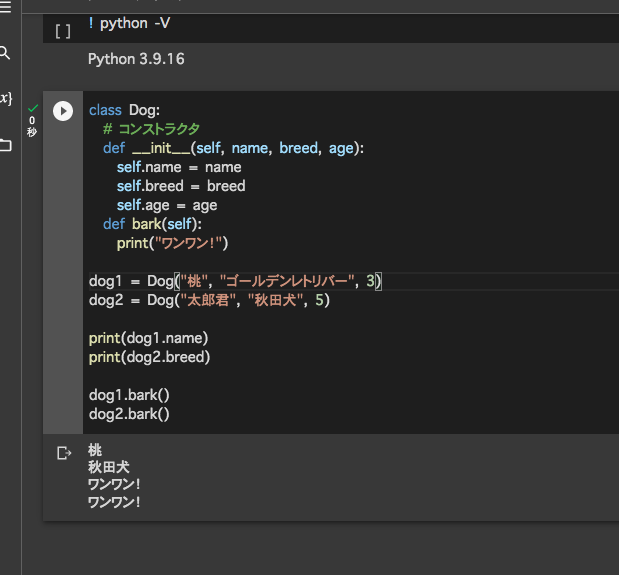619x575 pixels.
Task: Click the 'class Dog:' line
Action: [x=124, y=110]
